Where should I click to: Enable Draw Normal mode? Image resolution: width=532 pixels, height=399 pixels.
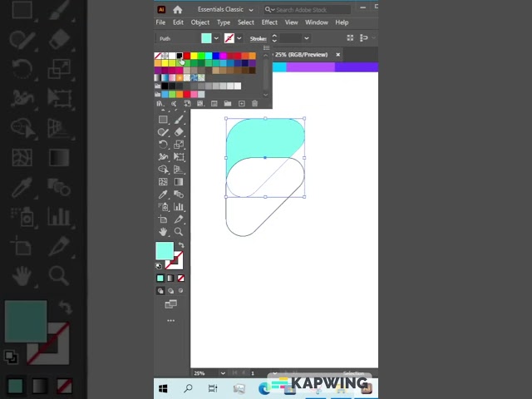click(160, 291)
